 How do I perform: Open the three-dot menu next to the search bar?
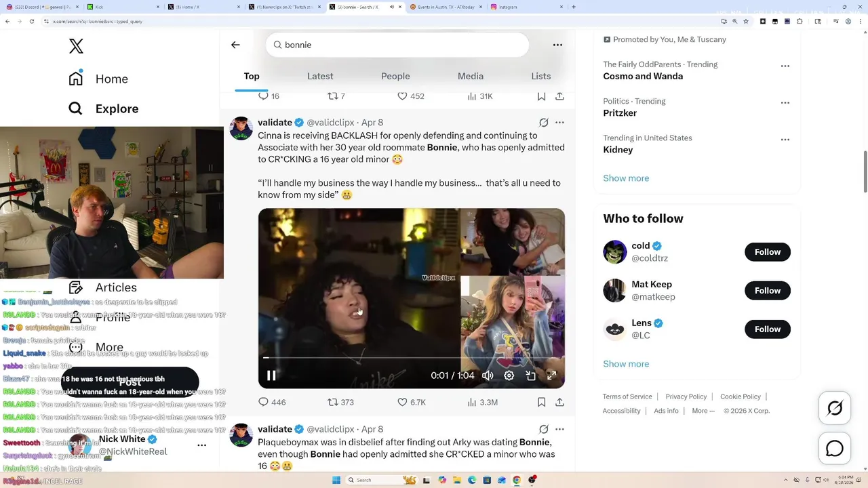click(x=557, y=45)
